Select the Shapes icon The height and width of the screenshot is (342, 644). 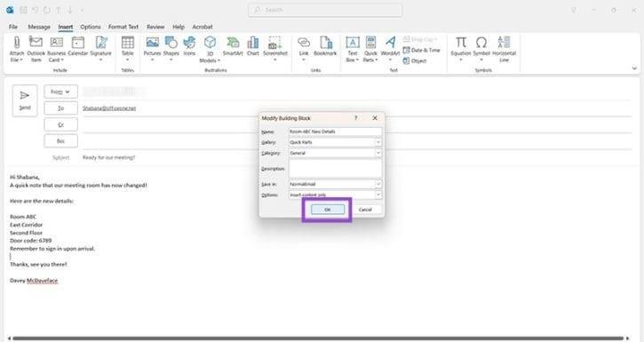point(171,43)
